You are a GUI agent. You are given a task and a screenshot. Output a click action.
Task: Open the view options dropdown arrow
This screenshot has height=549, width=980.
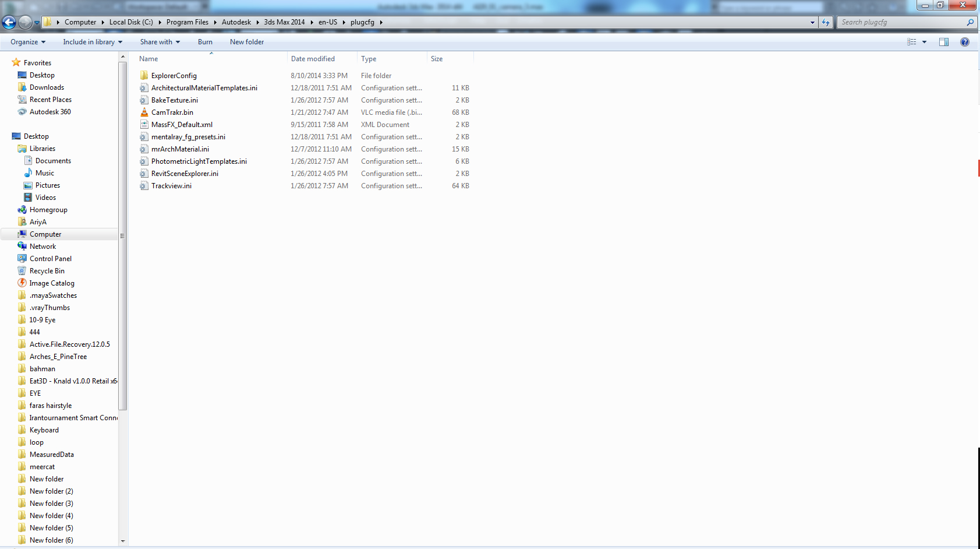coord(924,42)
